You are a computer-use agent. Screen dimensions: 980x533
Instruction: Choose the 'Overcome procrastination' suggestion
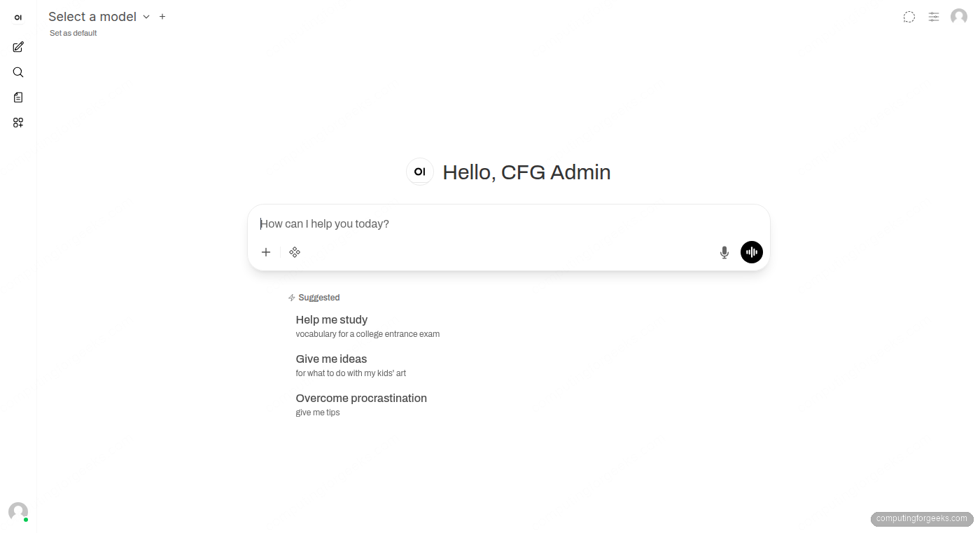[x=361, y=398]
